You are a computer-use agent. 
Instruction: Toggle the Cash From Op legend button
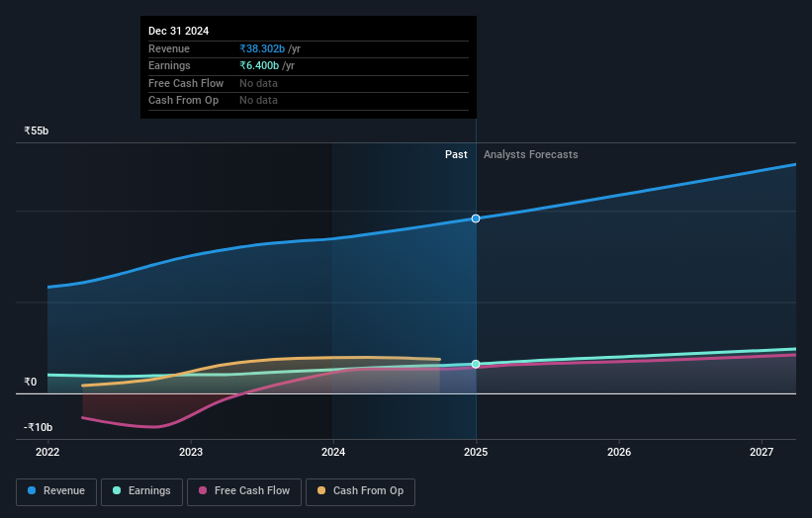(x=360, y=491)
